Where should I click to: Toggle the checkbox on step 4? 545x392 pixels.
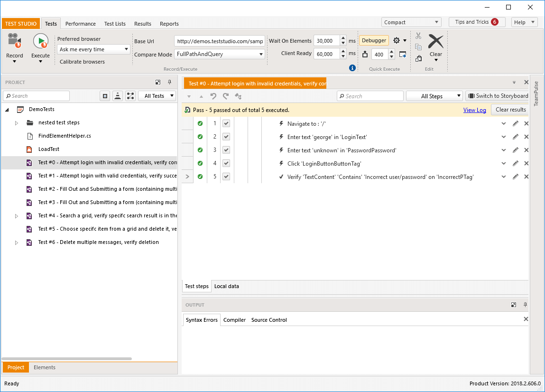tap(226, 163)
